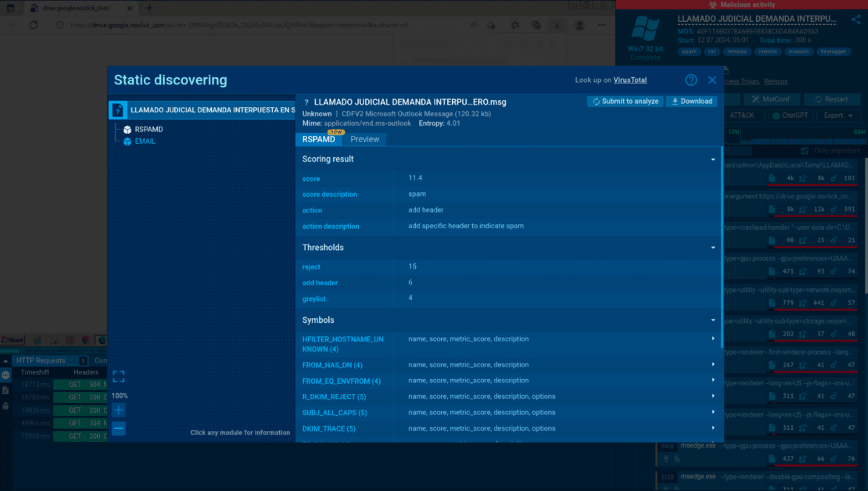
Task: Click the score value 11.4
Action: tap(415, 178)
